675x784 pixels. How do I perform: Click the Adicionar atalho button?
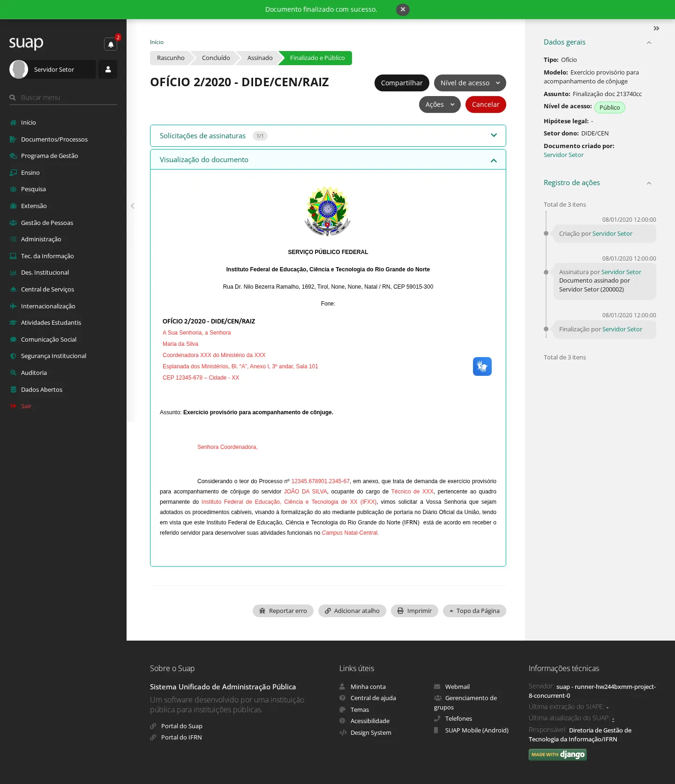pyautogui.click(x=352, y=611)
